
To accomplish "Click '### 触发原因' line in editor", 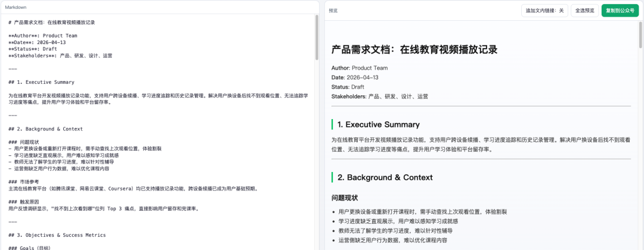I will 23,202.
